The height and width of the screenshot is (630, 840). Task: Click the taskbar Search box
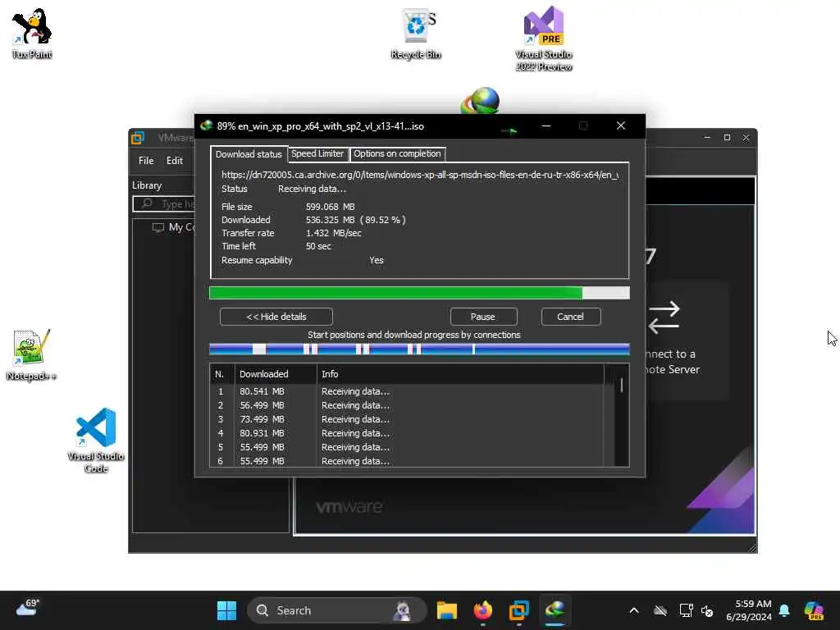pyautogui.click(x=336, y=610)
